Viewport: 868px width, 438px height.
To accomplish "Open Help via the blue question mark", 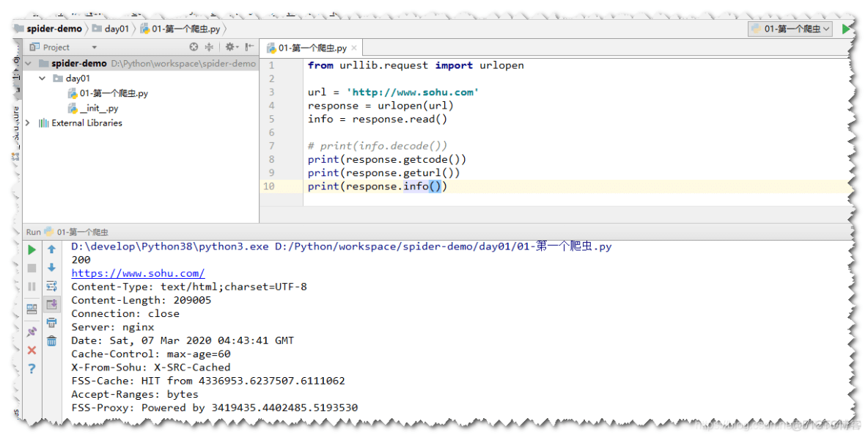I will tap(32, 368).
